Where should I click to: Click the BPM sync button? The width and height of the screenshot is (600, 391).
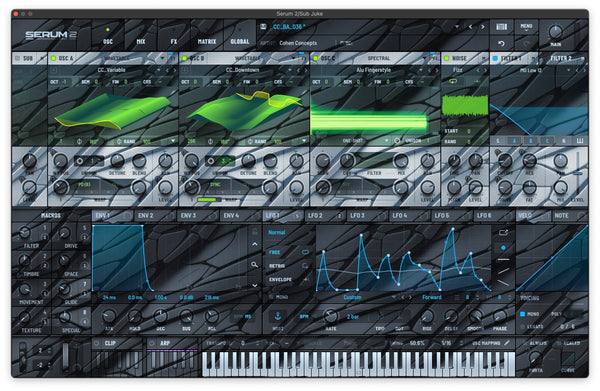tap(304, 316)
